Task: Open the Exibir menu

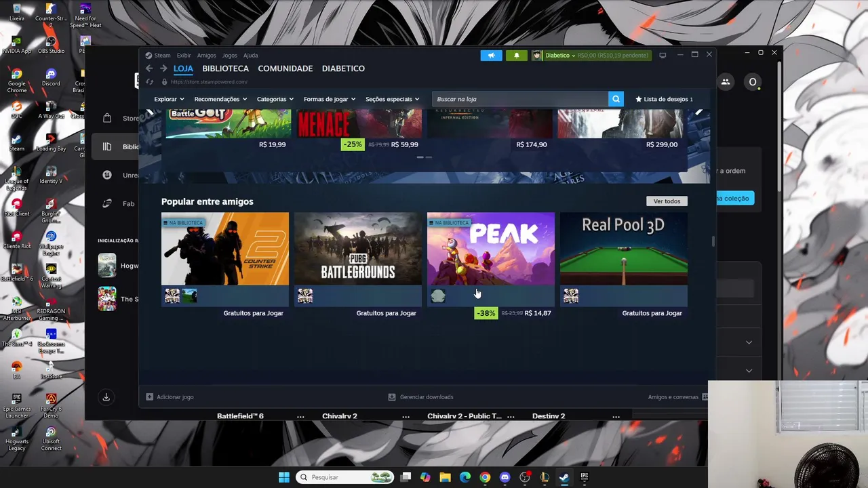Action: [x=184, y=56]
